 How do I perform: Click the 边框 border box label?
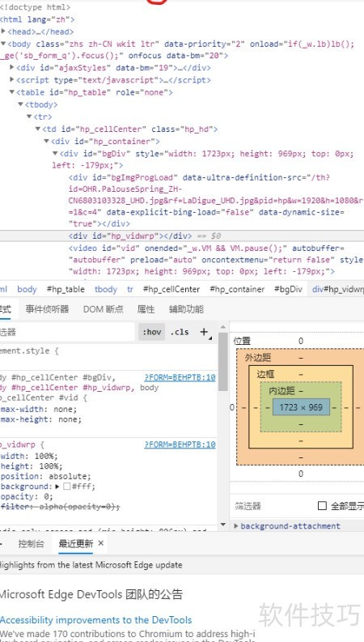265,374
